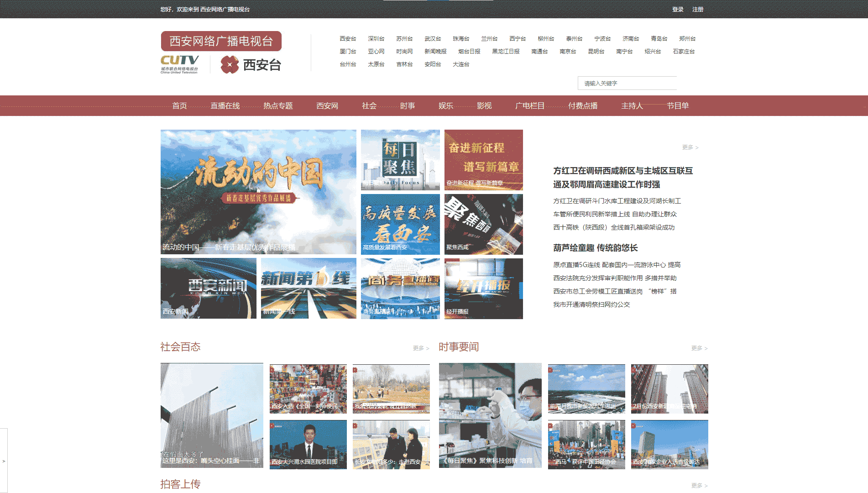868x493 pixels.
Task: Click 更多 next to 时事要闻
Action: pos(699,348)
